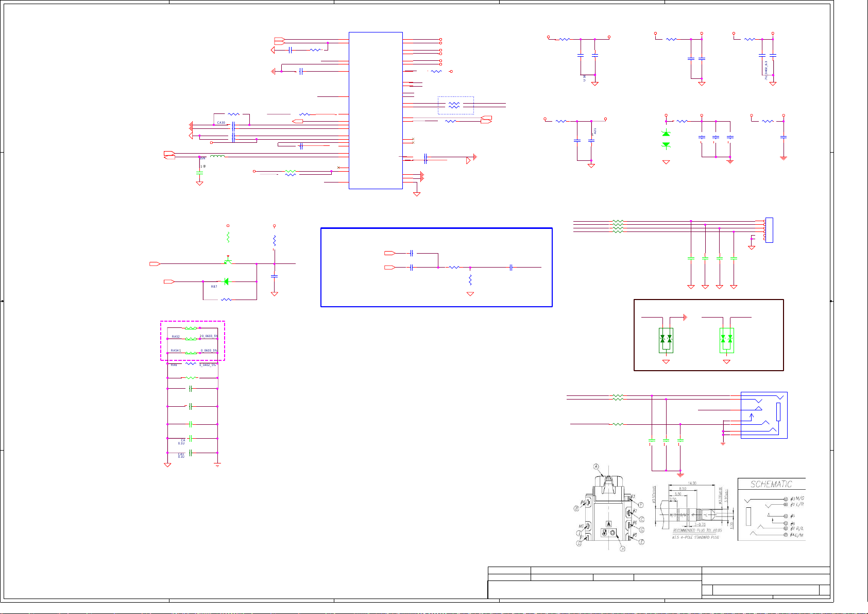Click the CA1 0.1U capacitor label

point(181,455)
